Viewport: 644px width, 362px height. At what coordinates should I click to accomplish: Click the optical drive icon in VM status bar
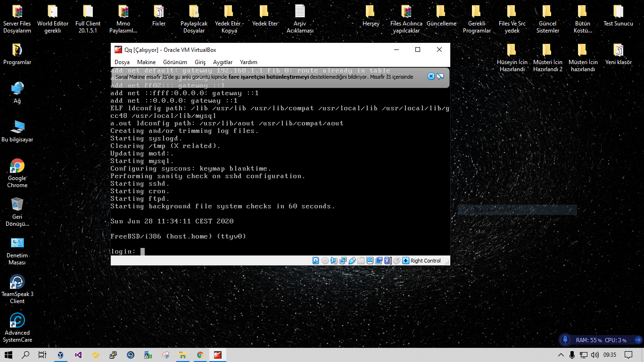coord(325,260)
